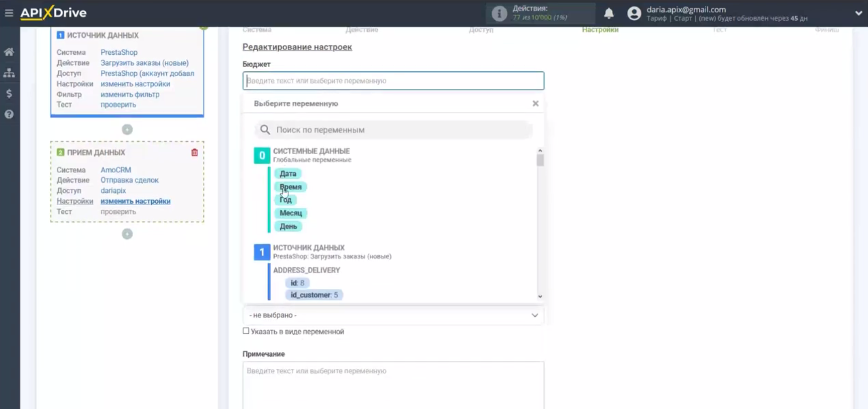Switch to the Тест step tab

pos(719,30)
